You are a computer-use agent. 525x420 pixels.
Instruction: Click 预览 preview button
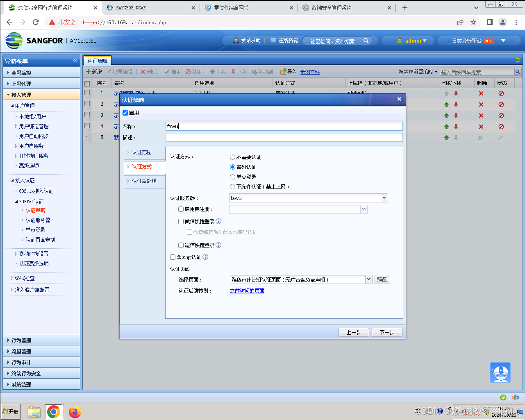click(x=382, y=279)
